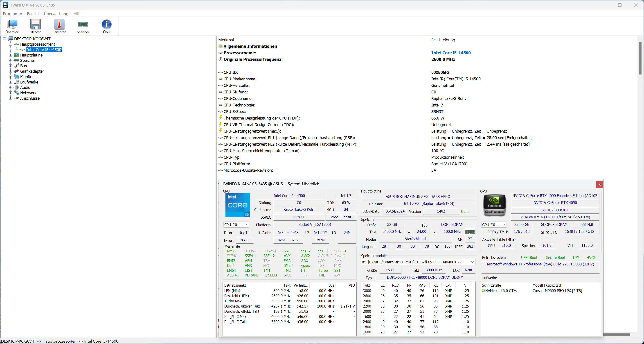Click the Intel Core i5 logo image
This screenshot has height=344, width=644.
point(237,205)
